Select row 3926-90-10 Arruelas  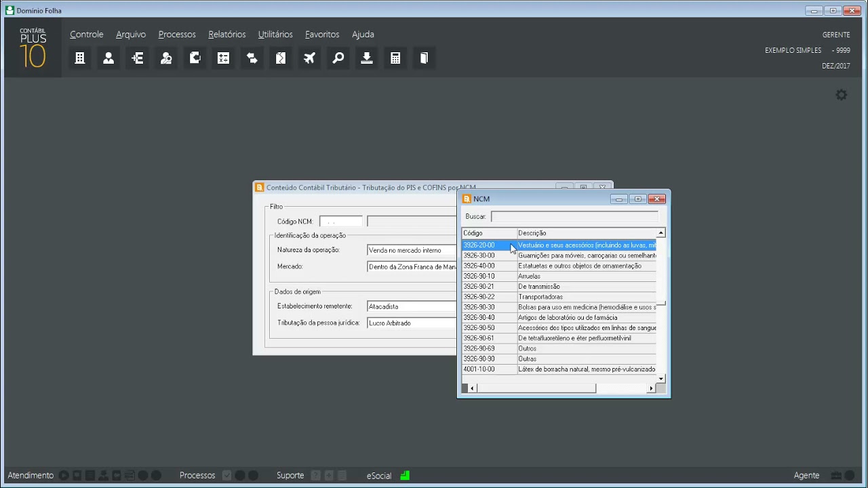559,277
